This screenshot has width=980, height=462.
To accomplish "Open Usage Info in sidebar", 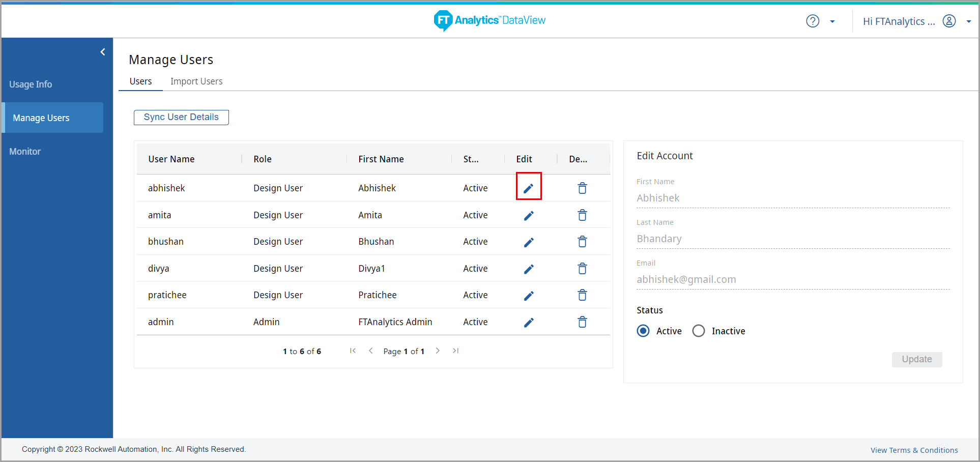I will coord(31,84).
